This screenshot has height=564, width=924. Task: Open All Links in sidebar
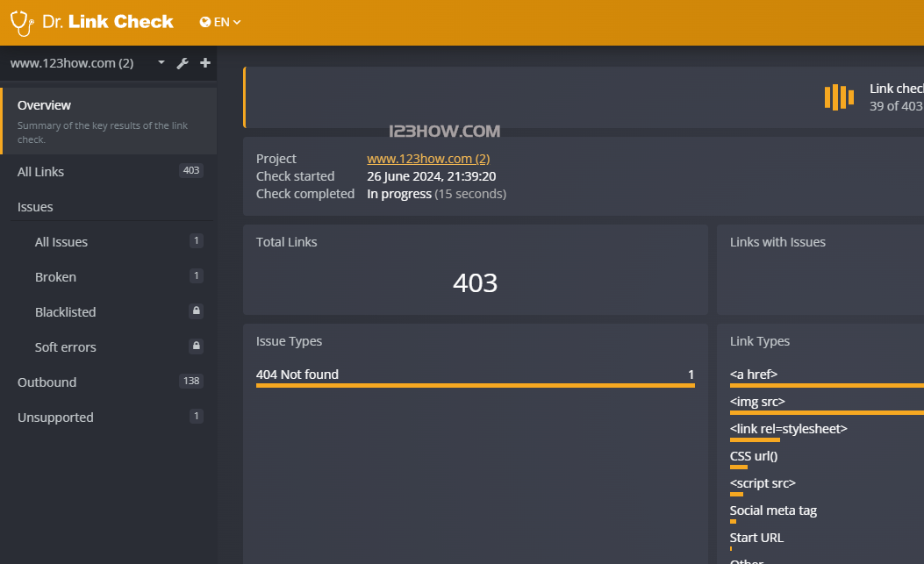(x=40, y=172)
